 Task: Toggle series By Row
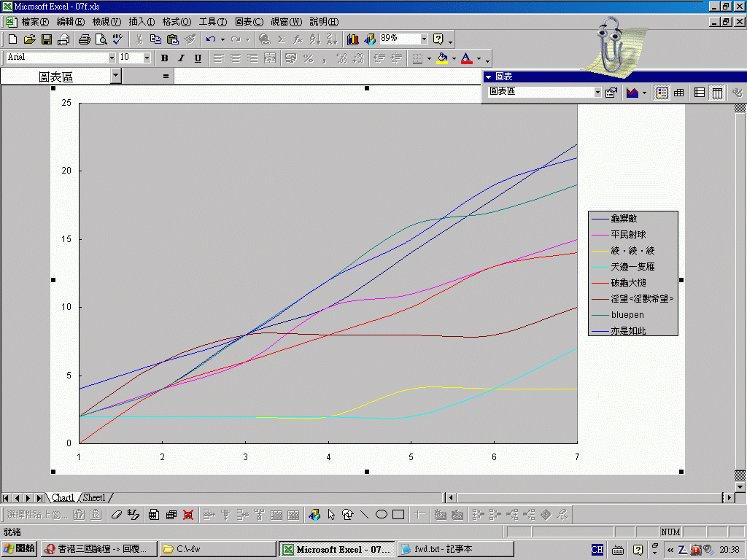click(x=700, y=93)
